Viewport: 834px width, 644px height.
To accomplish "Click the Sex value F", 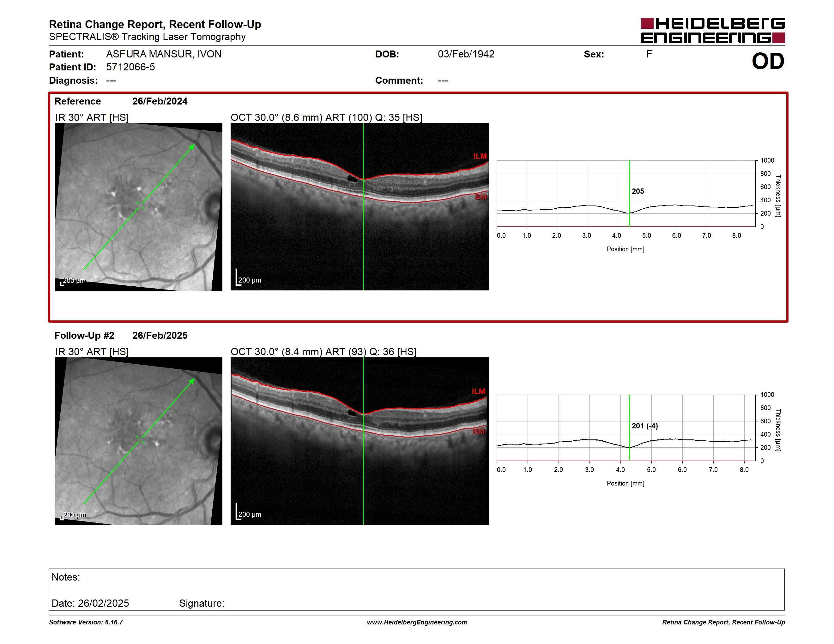I will (x=649, y=54).
